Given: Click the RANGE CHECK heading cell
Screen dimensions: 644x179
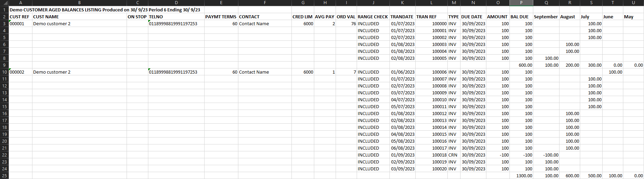Looking at the screenshot, I should [x=373, y=17].
